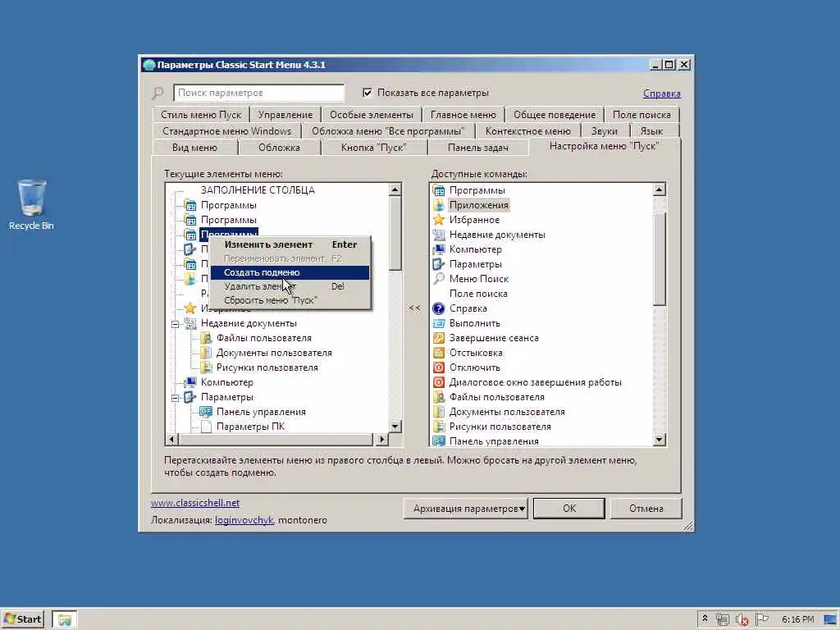Switch to the Стиль меню Пуск tab
The height and width of the screenshot is (630, 840).
pos(201,115)
